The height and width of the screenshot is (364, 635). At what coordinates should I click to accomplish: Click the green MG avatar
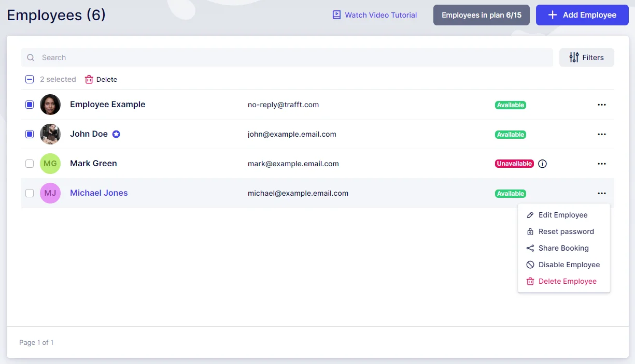tap(50, 164)
